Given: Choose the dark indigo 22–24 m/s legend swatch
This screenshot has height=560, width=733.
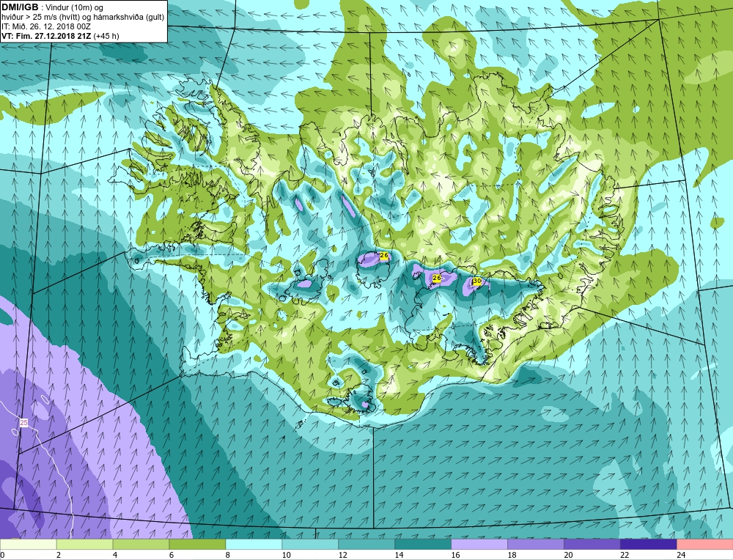Looking at the screenshot, I should coord(649,545).
